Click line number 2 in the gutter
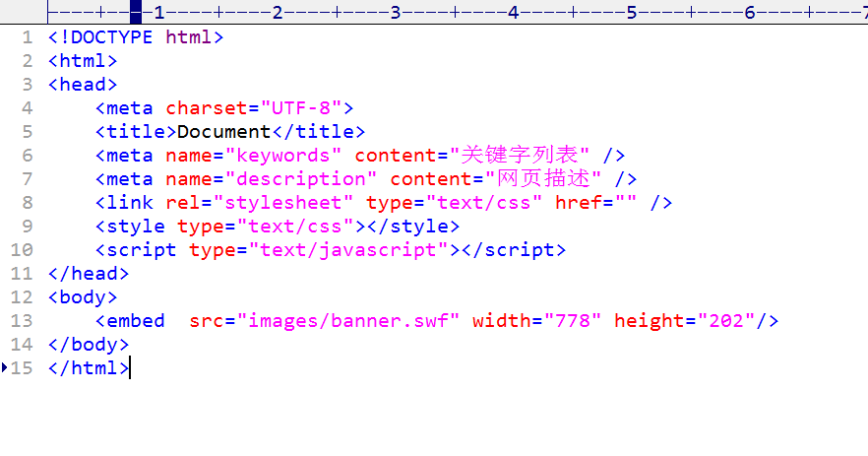The width and height of the screenshot is (868, 456). 28,61
